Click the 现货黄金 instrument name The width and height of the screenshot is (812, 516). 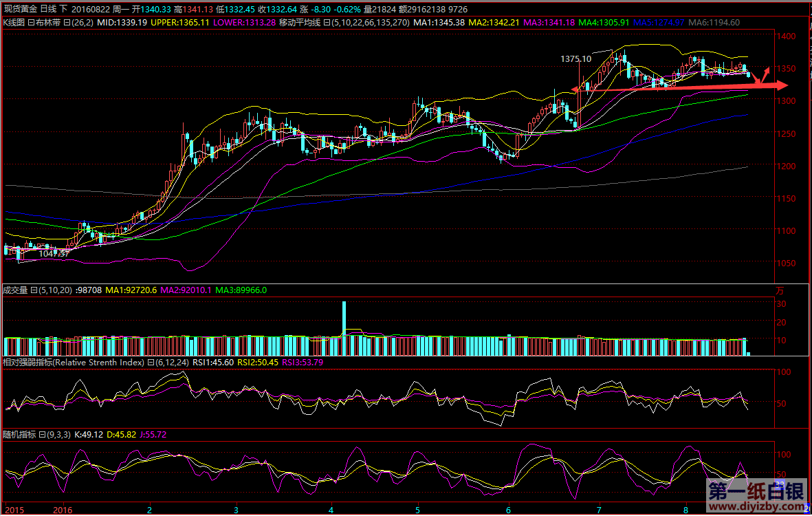point(20,9)
